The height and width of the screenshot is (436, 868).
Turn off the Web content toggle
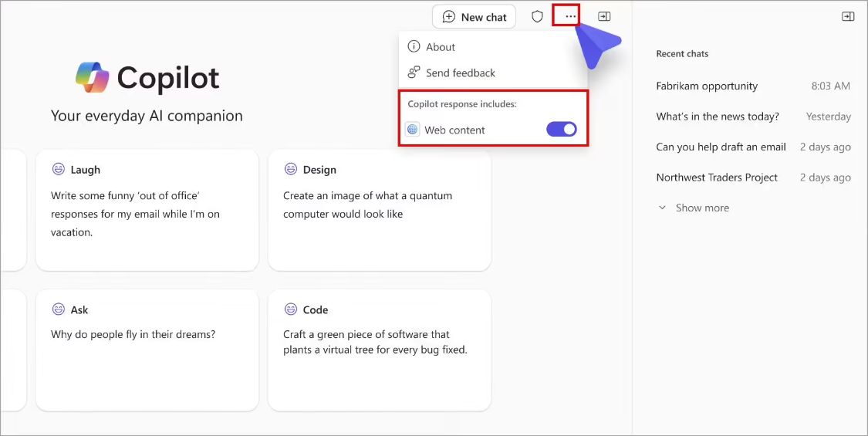coord(562,130)
